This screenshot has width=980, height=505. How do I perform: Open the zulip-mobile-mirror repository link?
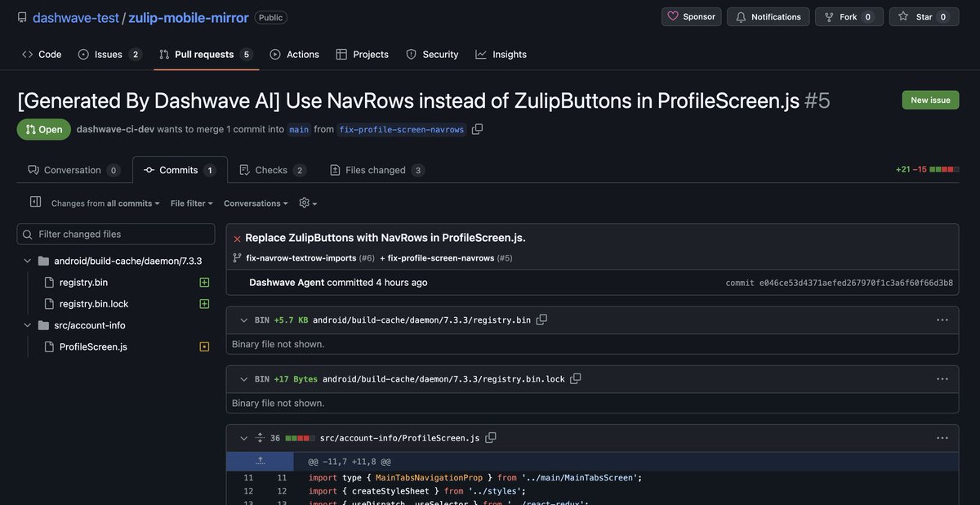coord(188,17)
